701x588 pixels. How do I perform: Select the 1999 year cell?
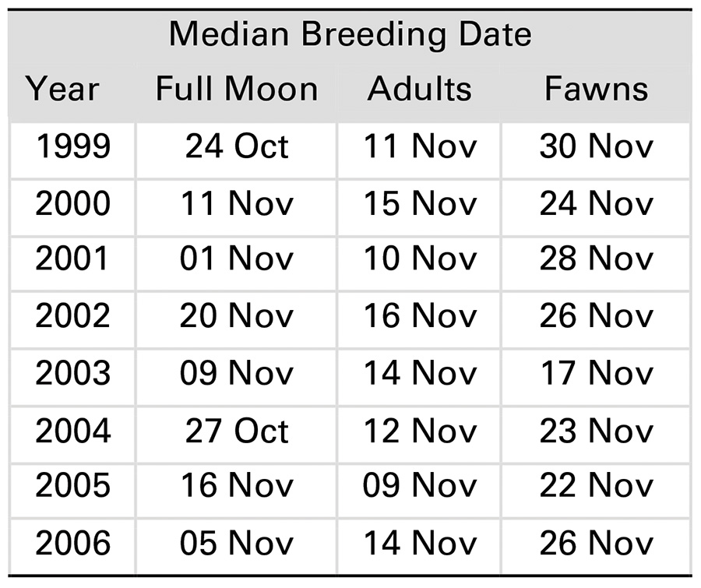pyautogui.click(x=73, y=147)
